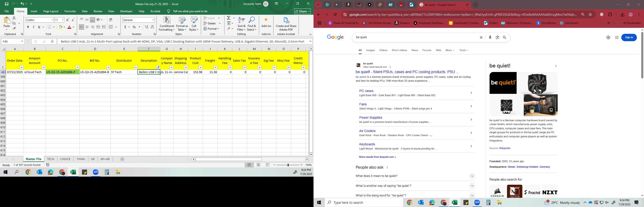Open More results from bequiet.com
Screen dimensions: 644x207
tap(377, 157)
